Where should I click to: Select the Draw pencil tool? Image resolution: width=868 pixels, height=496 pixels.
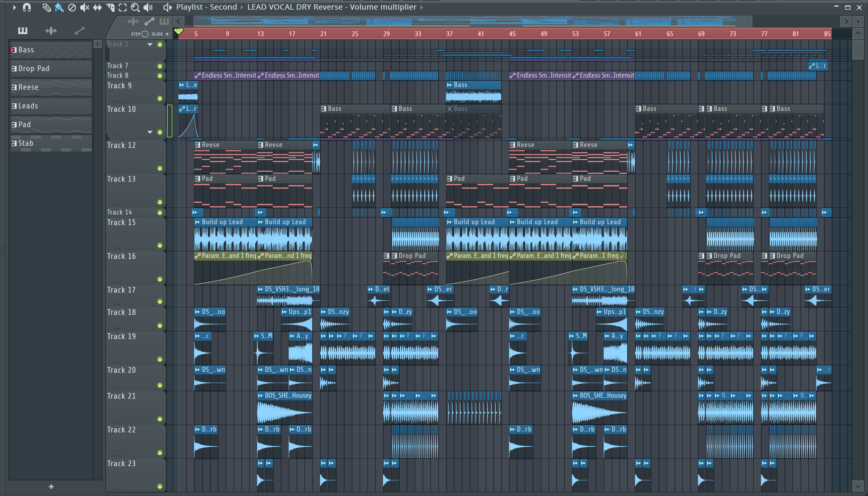tap(46, 7)
